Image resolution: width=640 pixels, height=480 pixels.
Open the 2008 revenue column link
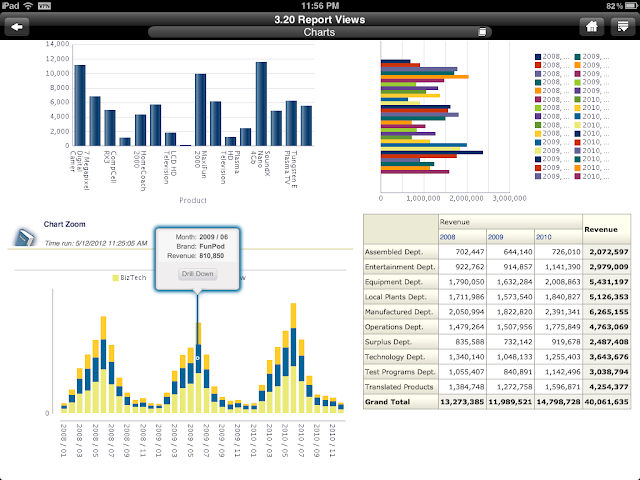point(447,237)
